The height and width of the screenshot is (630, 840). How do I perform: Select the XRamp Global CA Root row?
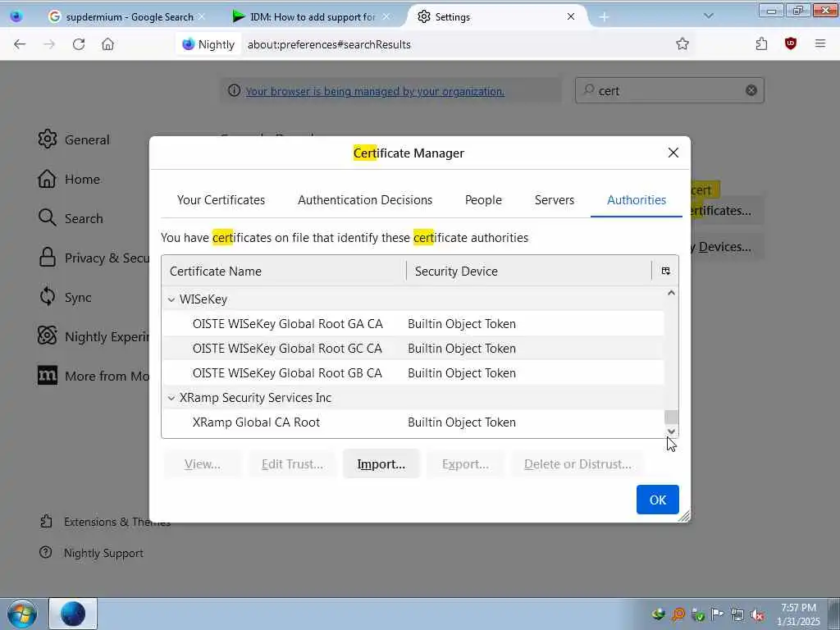click(x=413, y=422)
